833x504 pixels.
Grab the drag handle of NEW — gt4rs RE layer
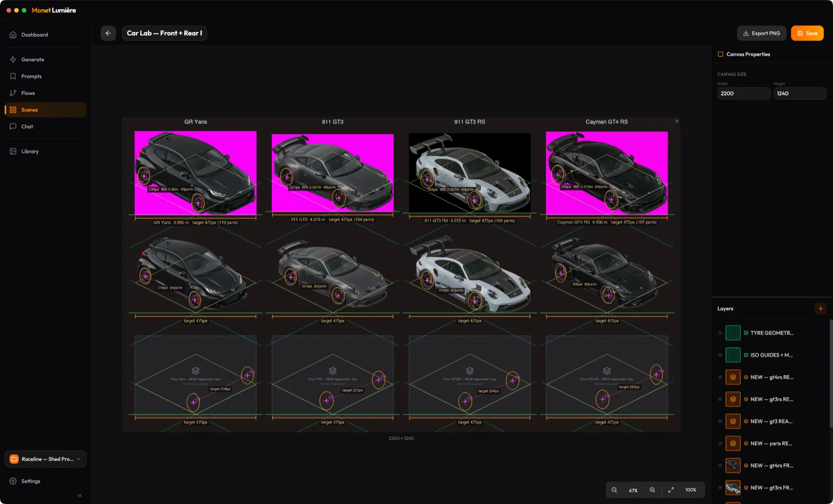[x=720, y=377]
